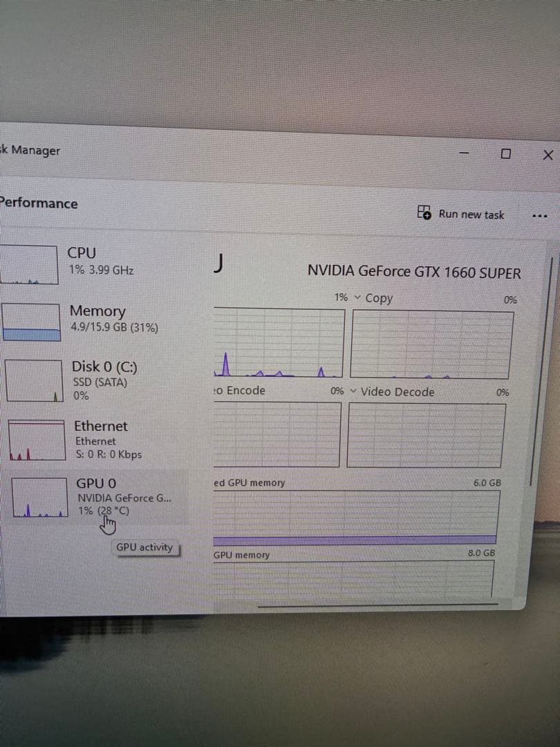Click the 4.9/15.9 GB (31%) memory value
This screenshot has width=560, height=747.
pos(114,327)
